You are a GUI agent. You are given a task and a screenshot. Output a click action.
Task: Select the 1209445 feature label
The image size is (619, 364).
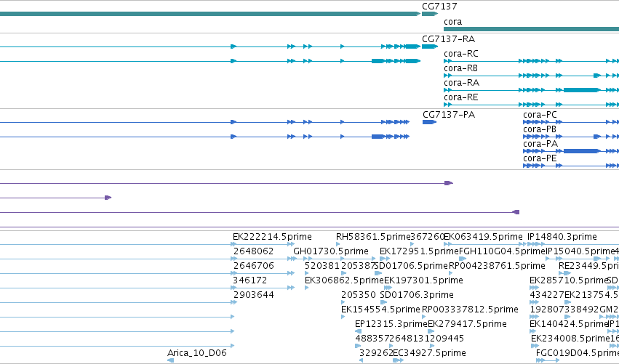coord(444,339)
